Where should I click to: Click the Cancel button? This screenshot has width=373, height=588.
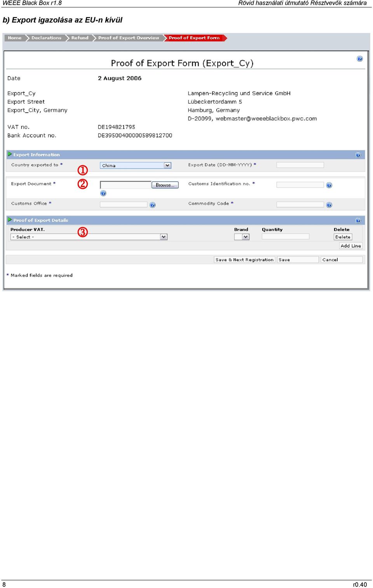pos(342,260)
